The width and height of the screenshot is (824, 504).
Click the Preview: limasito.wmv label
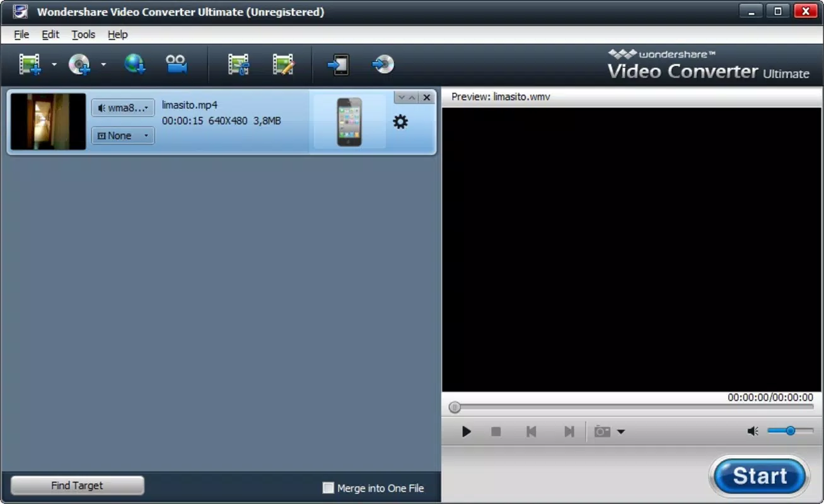pos(501,97)
